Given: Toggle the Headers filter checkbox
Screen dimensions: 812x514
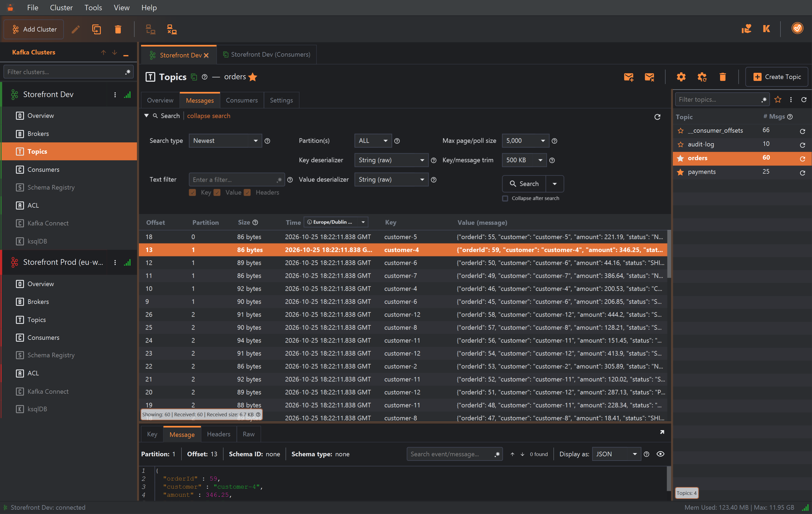Looking at the screenshot, I should click(247, 193).
